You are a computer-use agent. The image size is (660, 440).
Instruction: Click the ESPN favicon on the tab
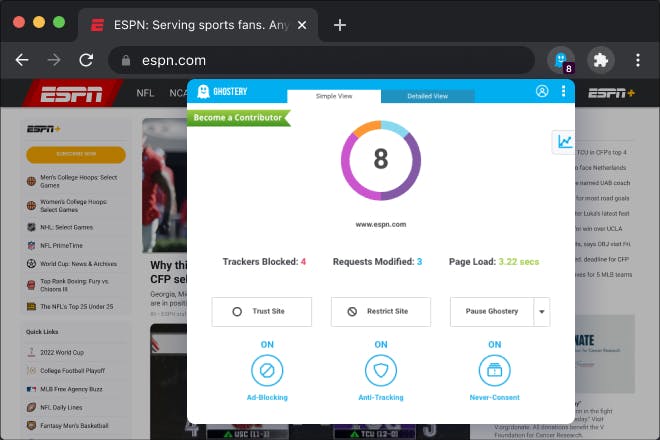click(x=98, y=25)
